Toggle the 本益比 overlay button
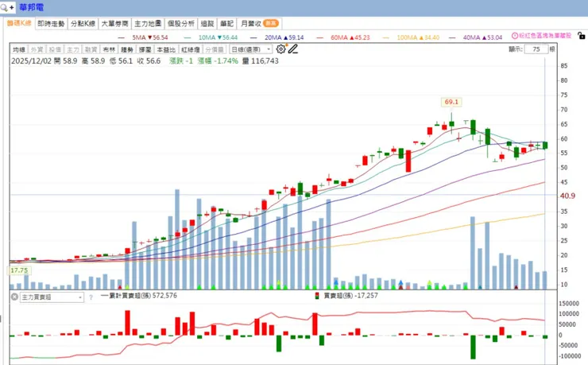The width and height of the screenshot is (588, 365). [166, 49]
